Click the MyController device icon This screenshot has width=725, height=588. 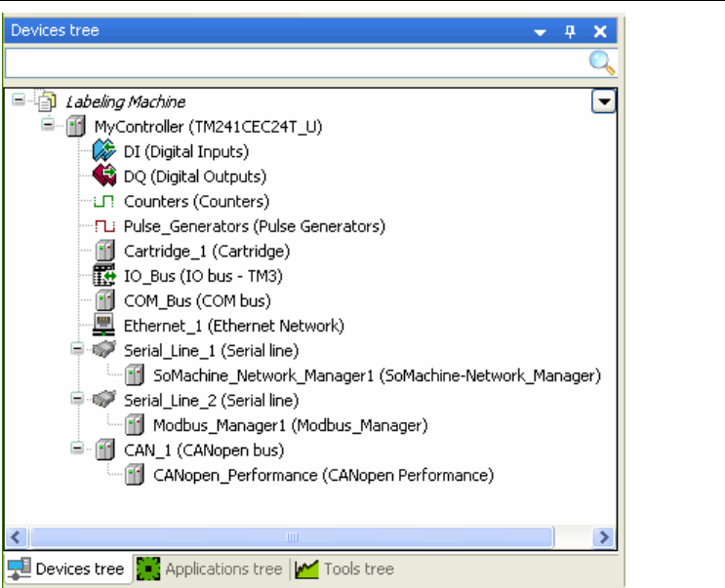(75, 126)
